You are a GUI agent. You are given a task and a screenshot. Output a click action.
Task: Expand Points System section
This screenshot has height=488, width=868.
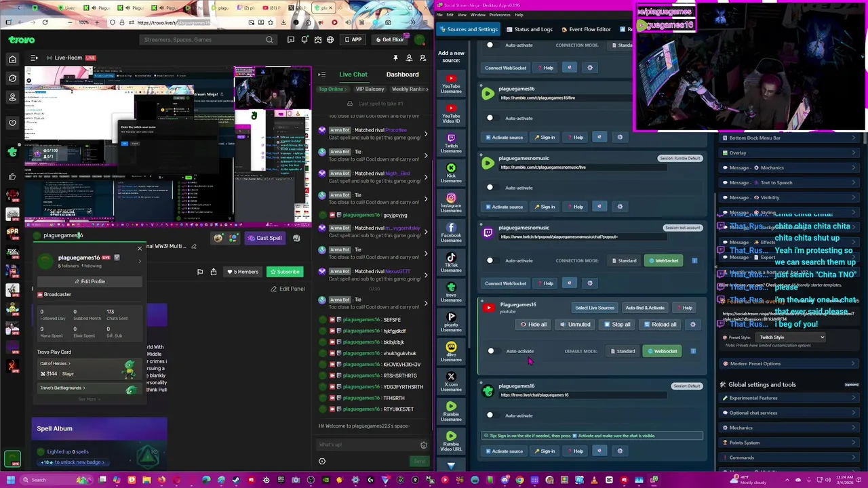point(790,443)
